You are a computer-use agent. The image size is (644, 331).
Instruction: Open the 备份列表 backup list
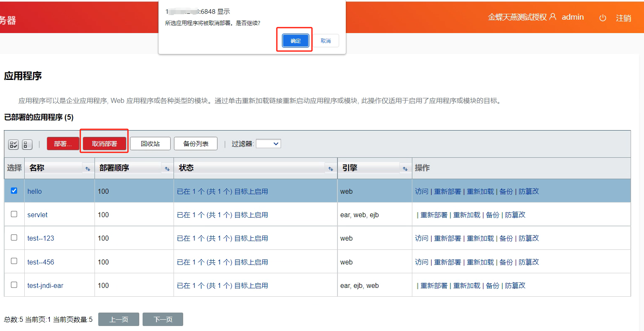click(196, 144)
